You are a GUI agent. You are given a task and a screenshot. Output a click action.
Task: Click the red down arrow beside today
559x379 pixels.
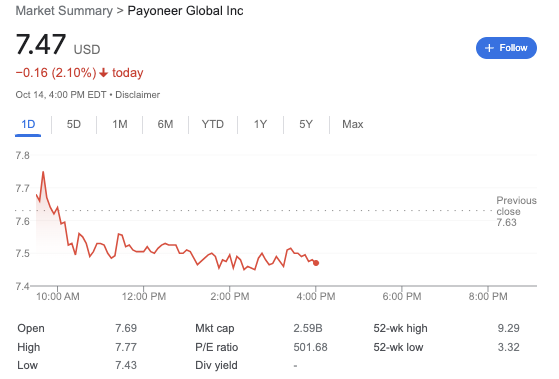click(x=103, y=73)
